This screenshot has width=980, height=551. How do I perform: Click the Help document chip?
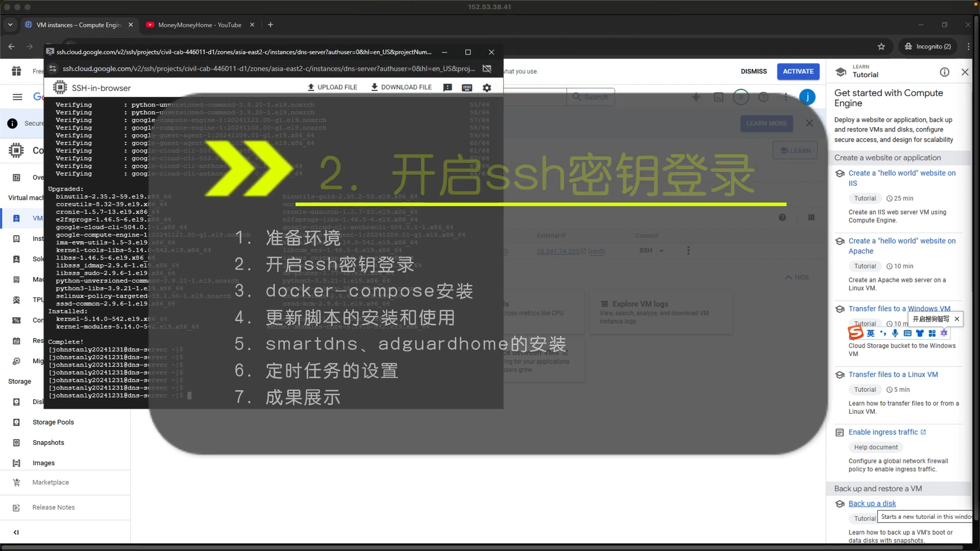876,447
